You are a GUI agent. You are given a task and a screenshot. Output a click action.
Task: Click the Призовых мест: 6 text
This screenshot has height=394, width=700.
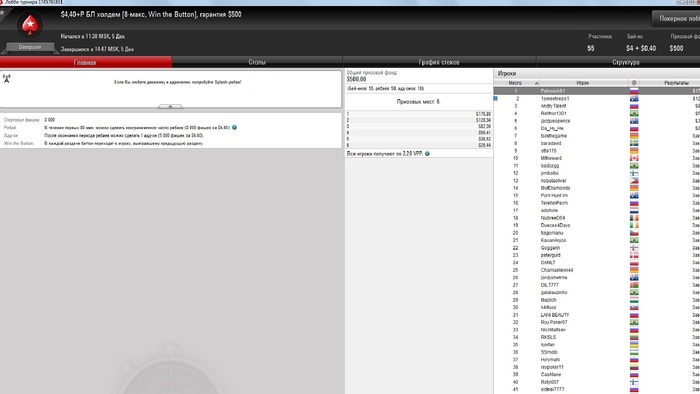coord(418,102)
